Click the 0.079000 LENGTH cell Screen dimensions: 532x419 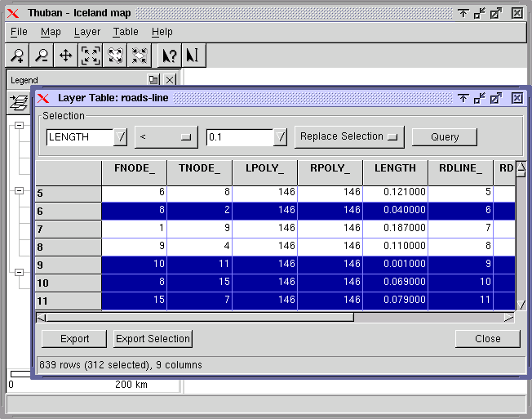point(395,300)
